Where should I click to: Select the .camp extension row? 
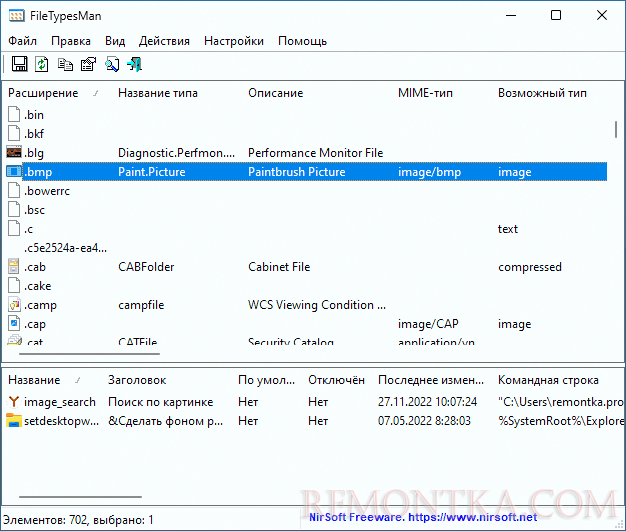tap(307, 305)
